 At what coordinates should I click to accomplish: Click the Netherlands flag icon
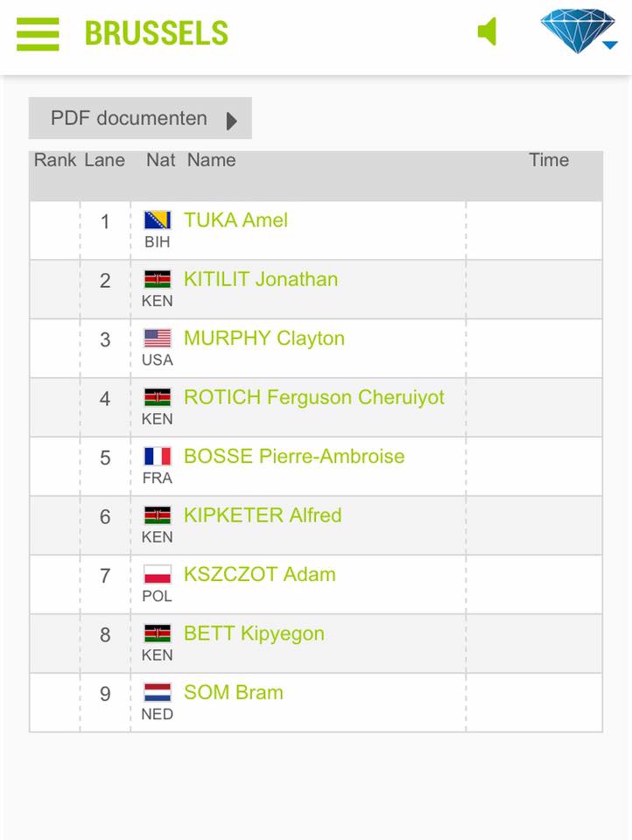(158, 693)
